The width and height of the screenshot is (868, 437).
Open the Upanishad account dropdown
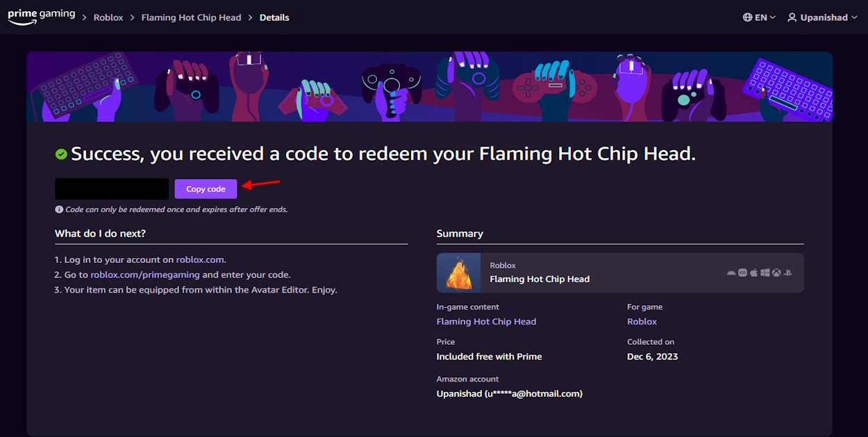click(x=822, y=17)
